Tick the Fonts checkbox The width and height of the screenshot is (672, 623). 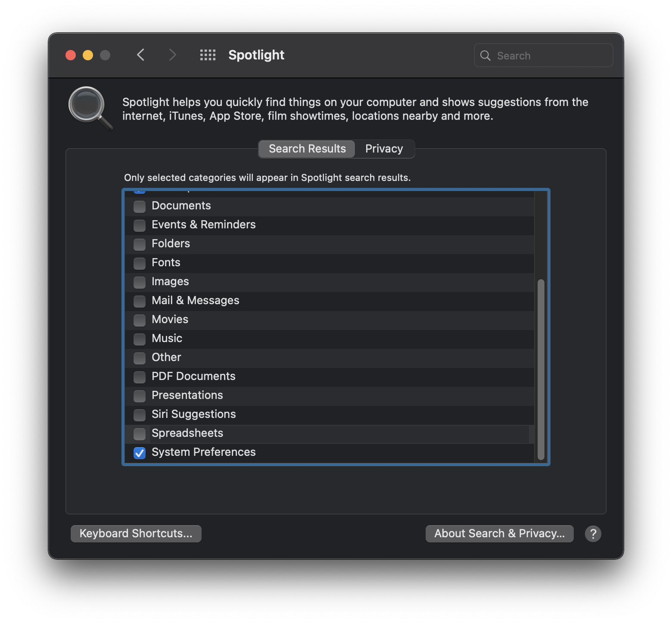point(140,263)
